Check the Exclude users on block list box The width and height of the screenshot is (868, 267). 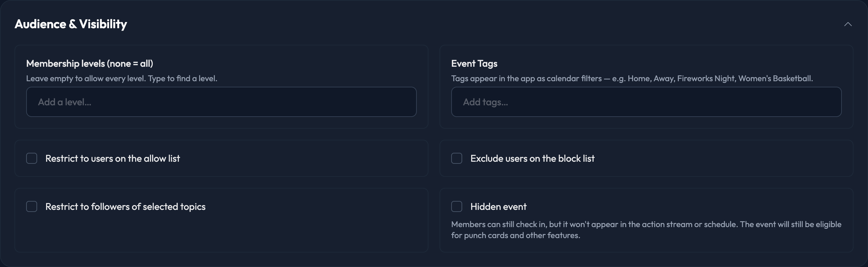point(457,158)
